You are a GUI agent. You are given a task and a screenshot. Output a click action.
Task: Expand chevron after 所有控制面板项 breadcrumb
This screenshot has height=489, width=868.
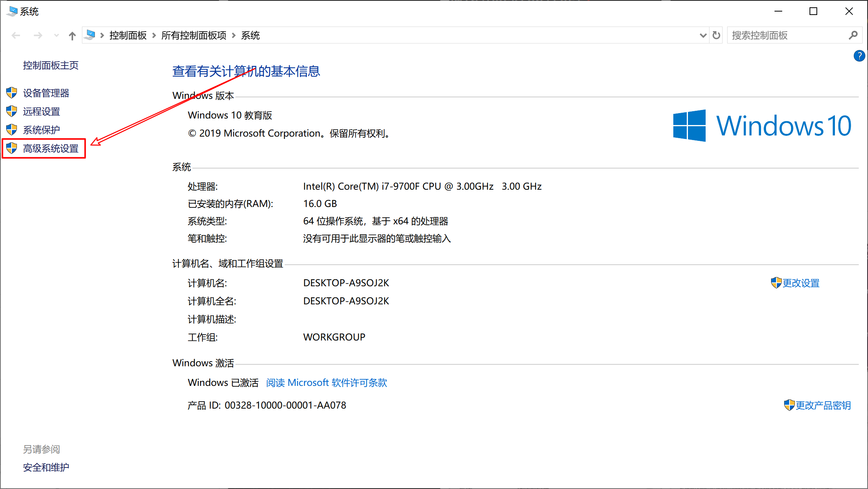[234, 35]
